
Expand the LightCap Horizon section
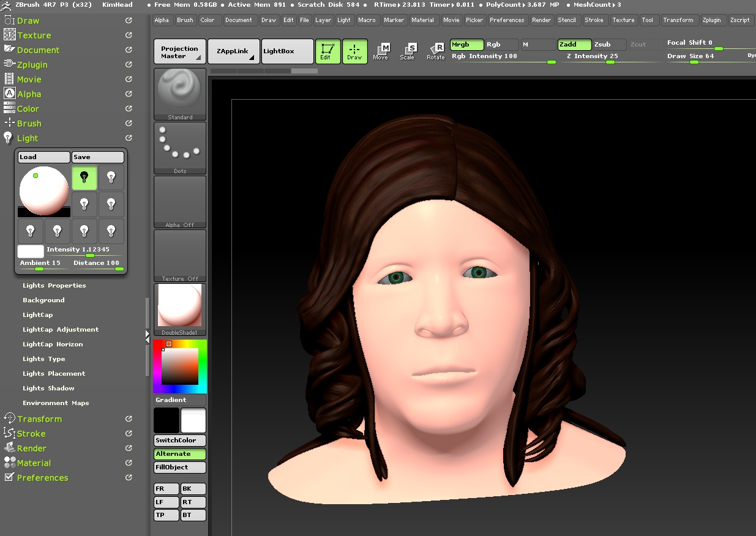[53, 344]
